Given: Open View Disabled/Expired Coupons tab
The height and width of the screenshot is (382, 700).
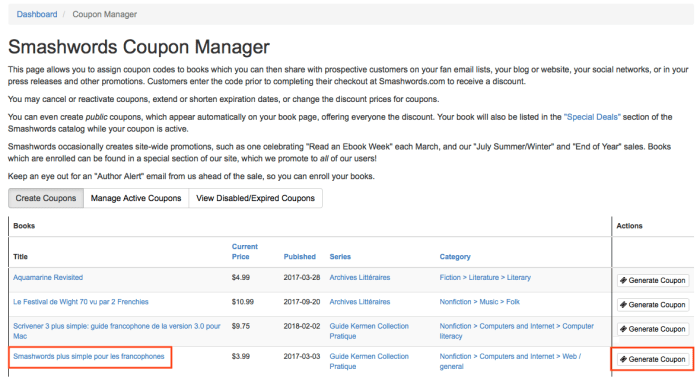Looking at the screenshot, I should tap(255, 198).
